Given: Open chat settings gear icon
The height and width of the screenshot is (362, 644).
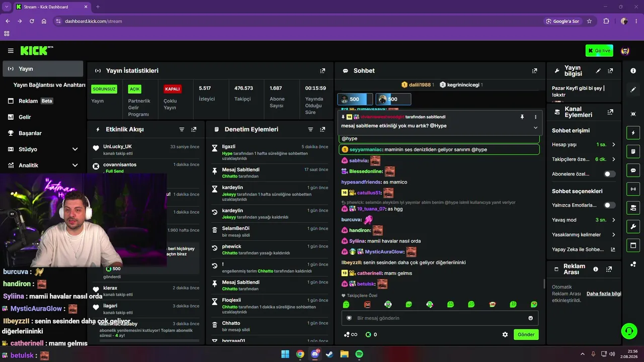Looking at the screenshot, I should [505, 334].
